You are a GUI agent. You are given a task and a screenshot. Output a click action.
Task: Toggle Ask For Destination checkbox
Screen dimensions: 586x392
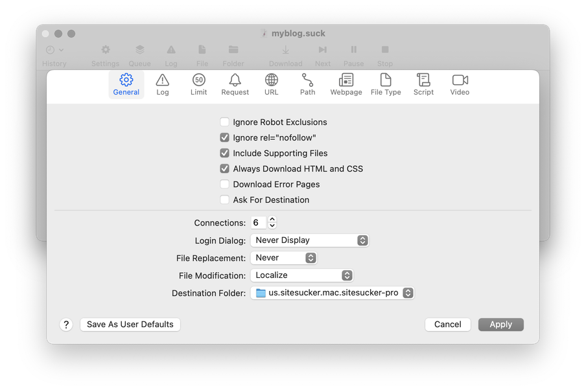[225, 200]
